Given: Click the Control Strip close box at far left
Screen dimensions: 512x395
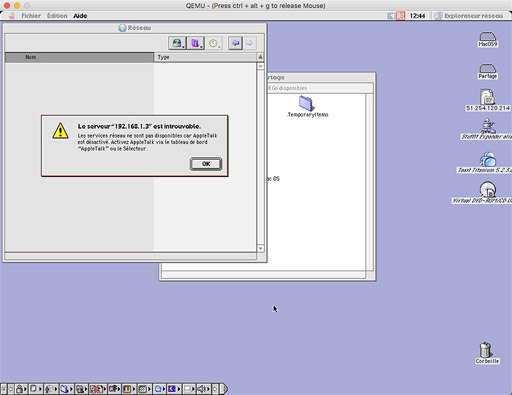Looking at the screenshot, I should (x=4, y=389).
